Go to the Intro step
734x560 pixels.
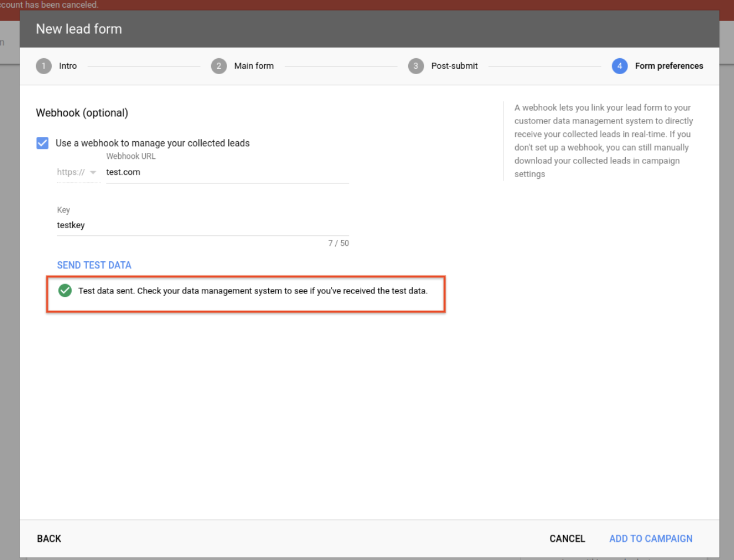68,66
